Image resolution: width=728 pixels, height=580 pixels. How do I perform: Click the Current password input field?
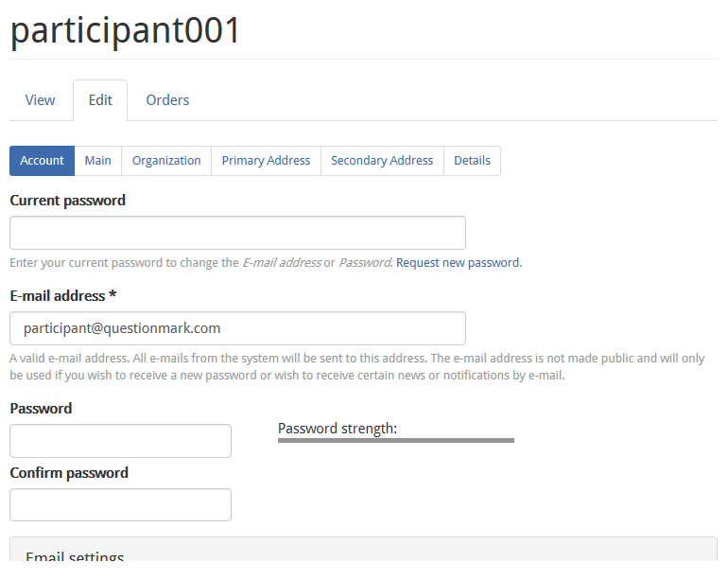[237, 233]
